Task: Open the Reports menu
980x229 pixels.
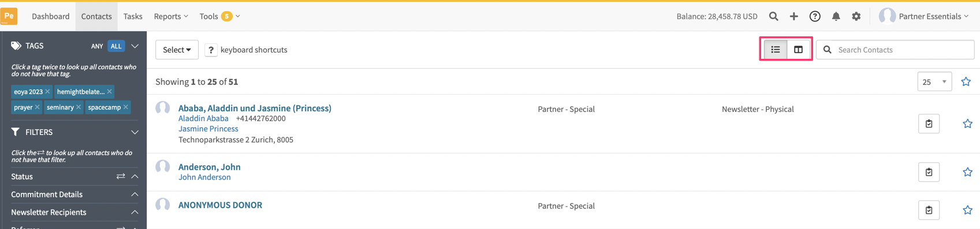Action: tap(171, 16)
